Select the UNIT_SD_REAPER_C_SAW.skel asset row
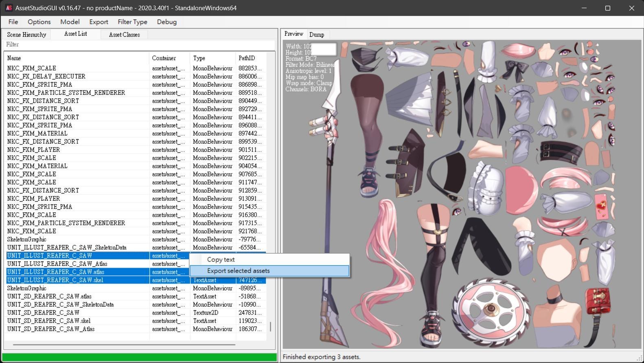The height and width of the screenshot is (363, 644). pyautogui.click(x=49, y=321)
